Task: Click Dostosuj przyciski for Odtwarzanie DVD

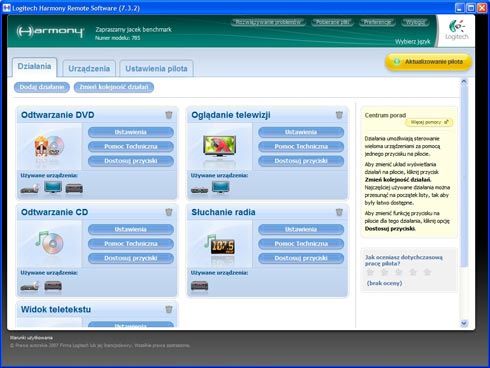Action: [131, 161]
